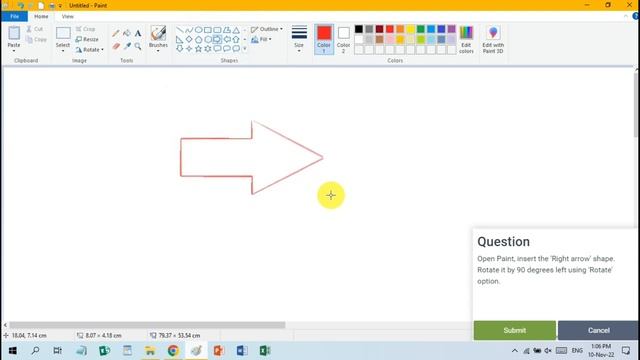Expand the Shapes gallery more arrow
Image resolution: width=640 pixels, height=360 pixels.
point(245,49)
